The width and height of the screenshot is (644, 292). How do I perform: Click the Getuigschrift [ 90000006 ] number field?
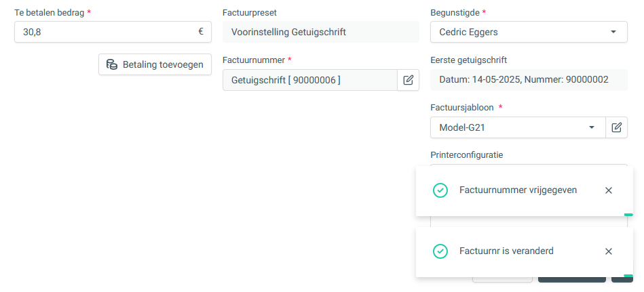pyautogui.click(x=310, y=80)
